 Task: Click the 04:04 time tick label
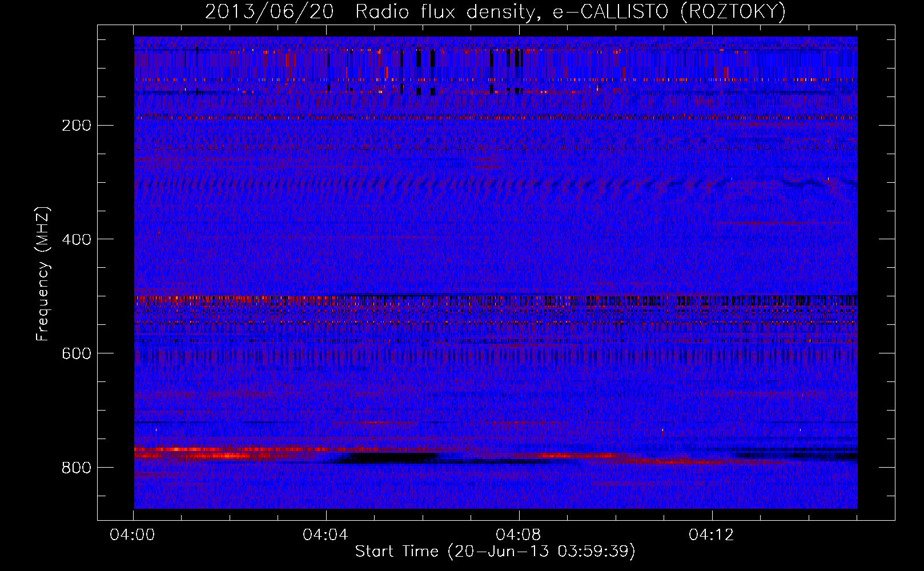[326, 535]
